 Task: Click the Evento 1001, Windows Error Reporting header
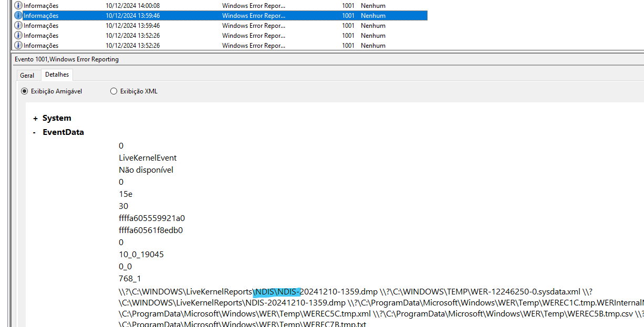[x=67, y=59]
